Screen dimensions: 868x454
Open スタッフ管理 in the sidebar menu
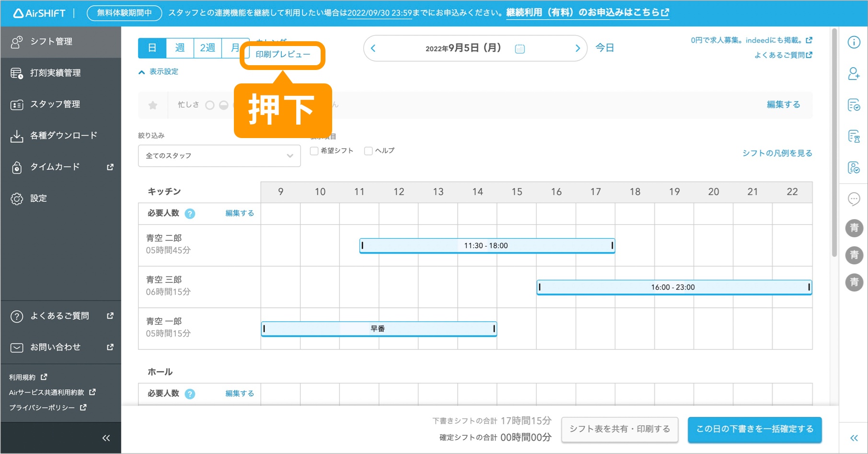point(55,104)
